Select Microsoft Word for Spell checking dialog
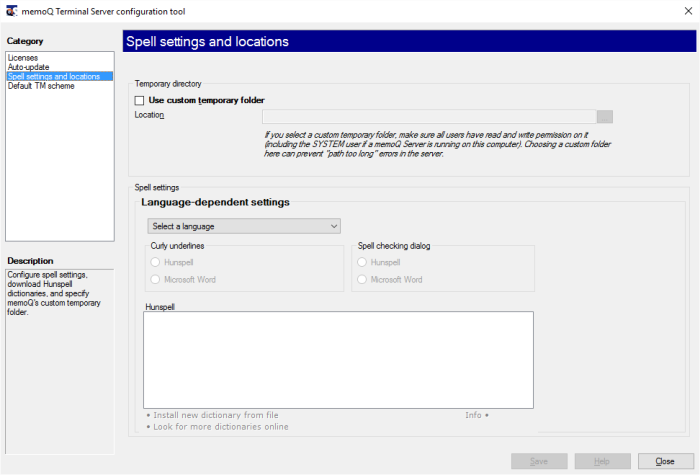 pyautogui.click(x=363, y=279)
